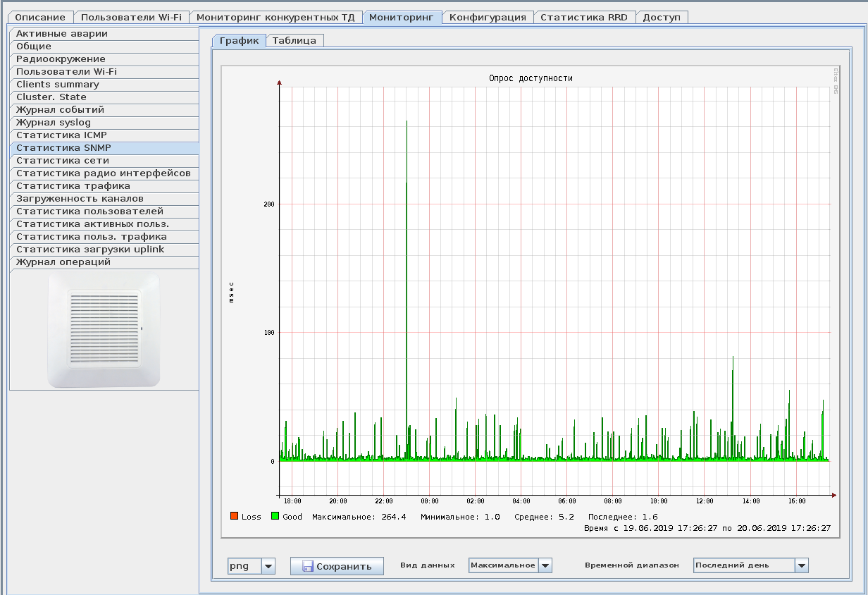Open 'Активные аварии' in the sidebar
Viewport: 868px width, 595px height.
coord(62,34)
